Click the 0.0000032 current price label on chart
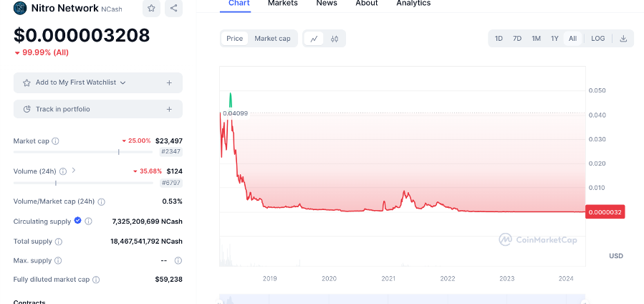Image resolution: width=644 pixels, height=304 pixels. pyautogui.click(x=605, y=212)
